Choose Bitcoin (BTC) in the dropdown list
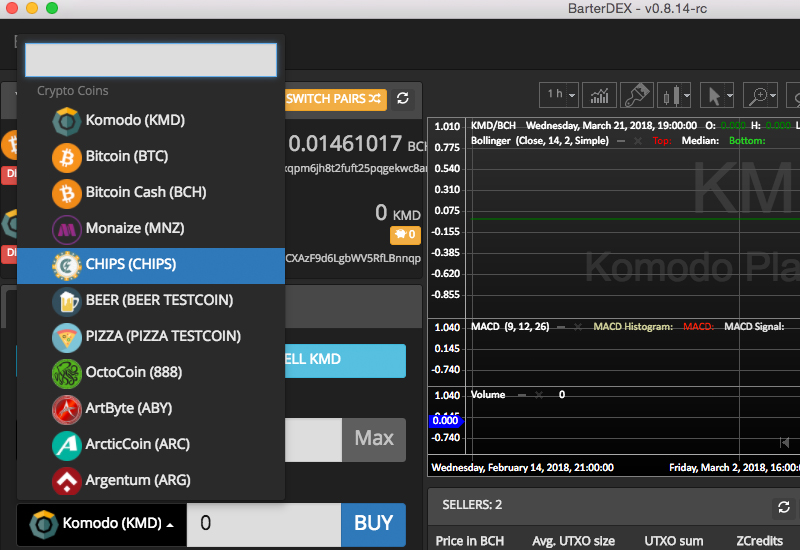Screen dimensions: 800x550 click(151, 156)
